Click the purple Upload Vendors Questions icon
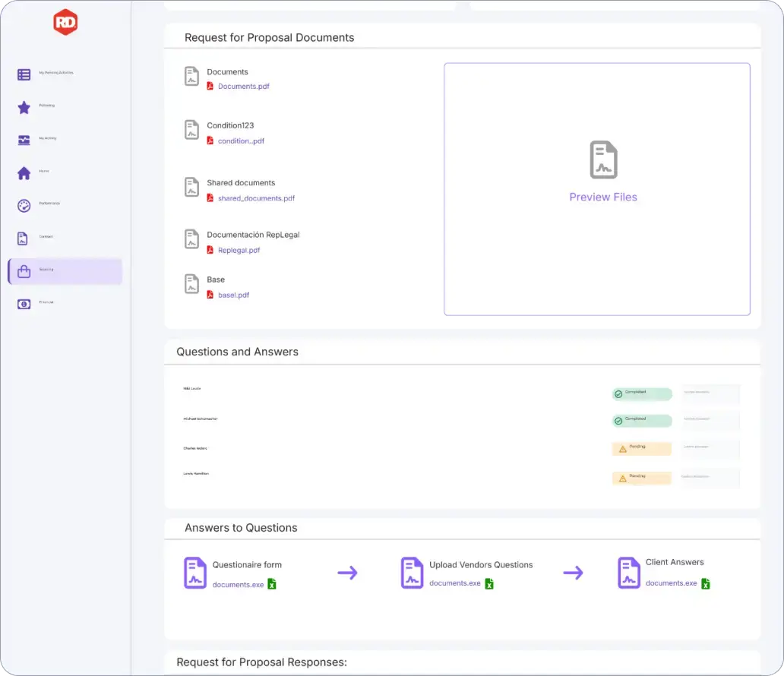The height and width of the screenshot is (676, 784). pos(412,573)
